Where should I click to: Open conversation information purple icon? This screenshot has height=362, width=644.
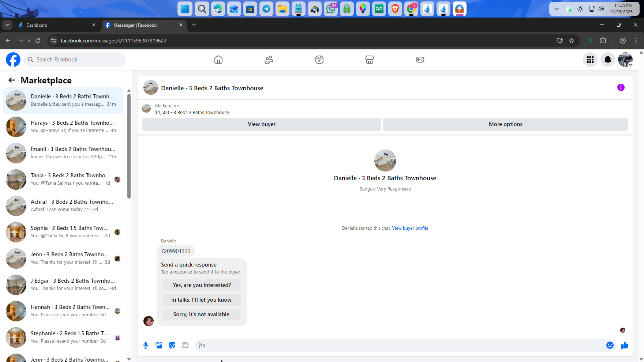(x=621, y=87)
